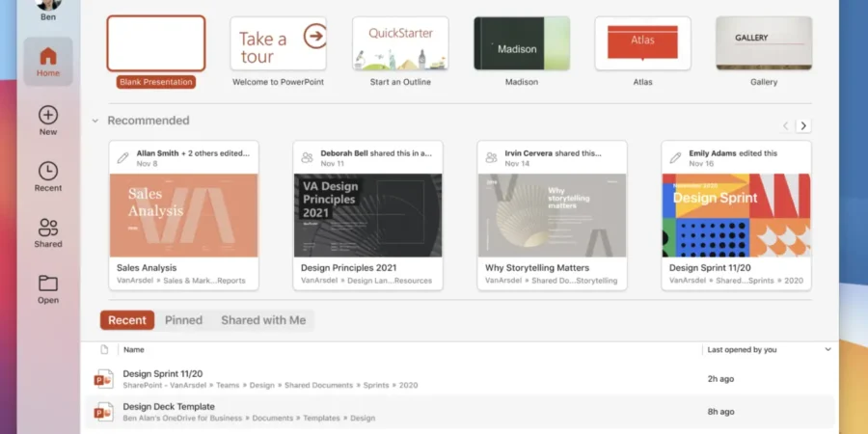This screenshot has height=434, width=868.
Task: Select the Gallery template thumbnail
Action: point(764,43)
